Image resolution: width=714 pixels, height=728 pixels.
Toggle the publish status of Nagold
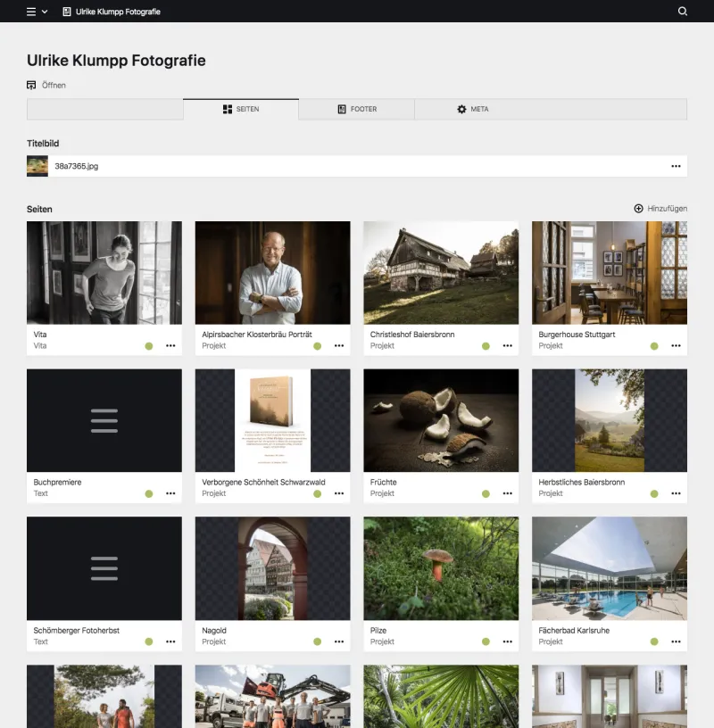319,641
